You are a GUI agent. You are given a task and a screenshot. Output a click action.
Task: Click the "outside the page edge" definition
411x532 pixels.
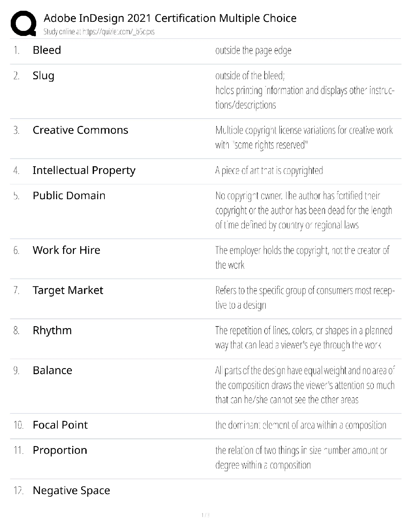pyautogui.click(x=253, y=50)
